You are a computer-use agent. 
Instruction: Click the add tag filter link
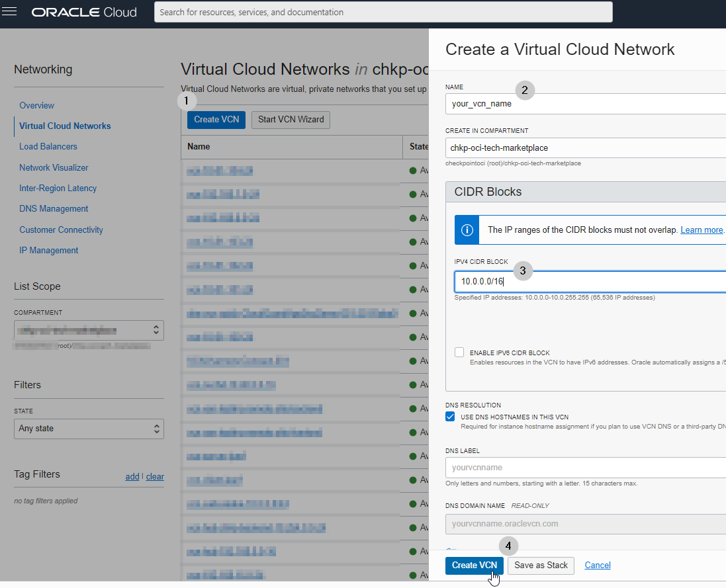click(132, 476)
